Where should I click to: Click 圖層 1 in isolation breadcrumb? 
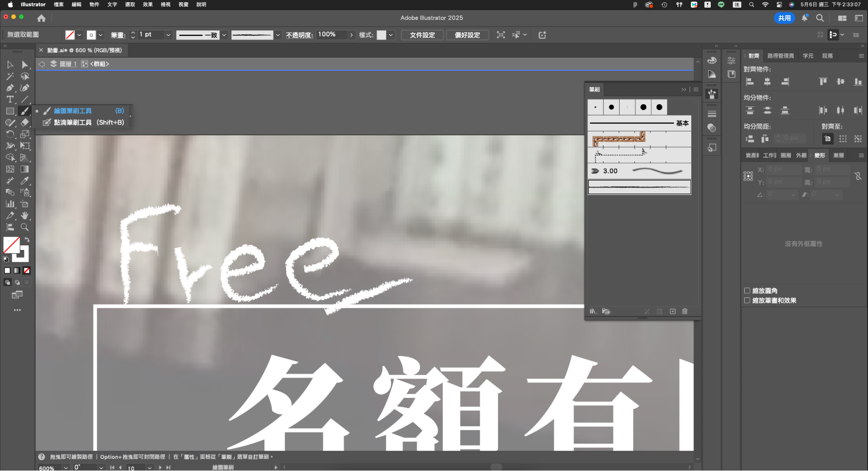pyautogui.click(x=68, y=64)
